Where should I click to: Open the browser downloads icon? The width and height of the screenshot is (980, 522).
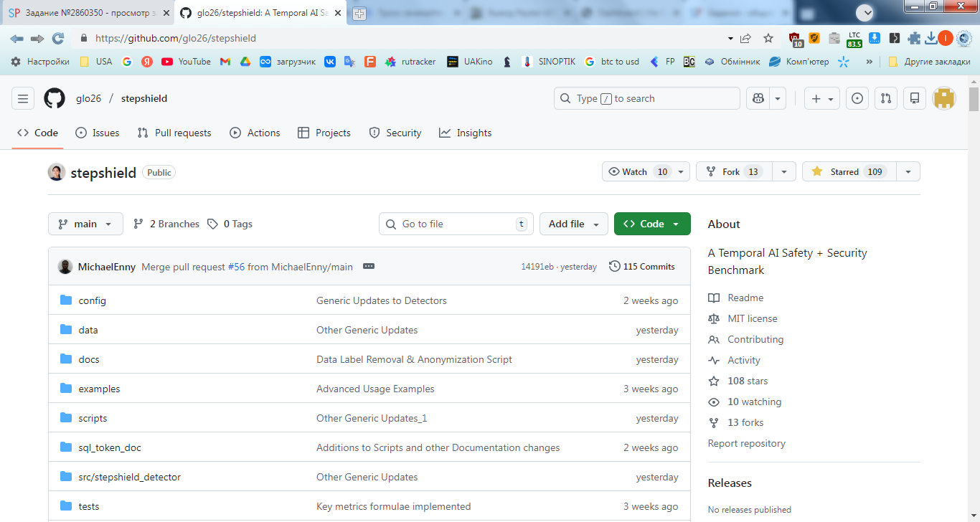tap(930, 38)
